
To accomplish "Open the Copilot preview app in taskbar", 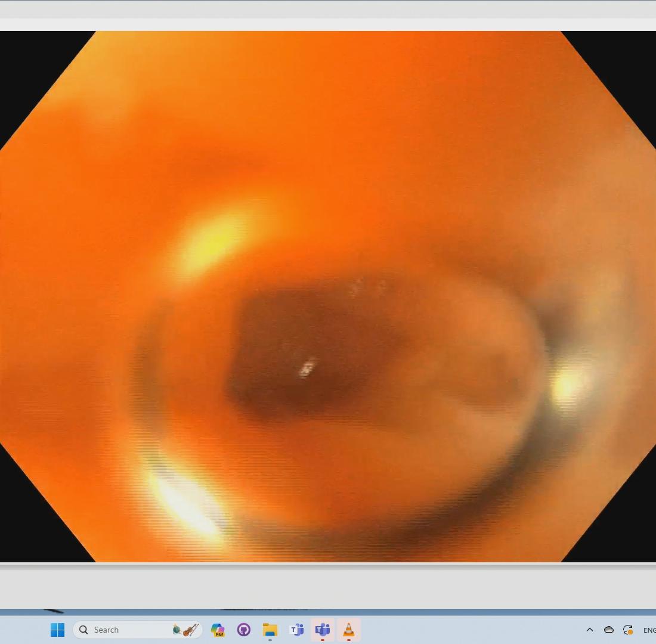I will pos(218,629).
